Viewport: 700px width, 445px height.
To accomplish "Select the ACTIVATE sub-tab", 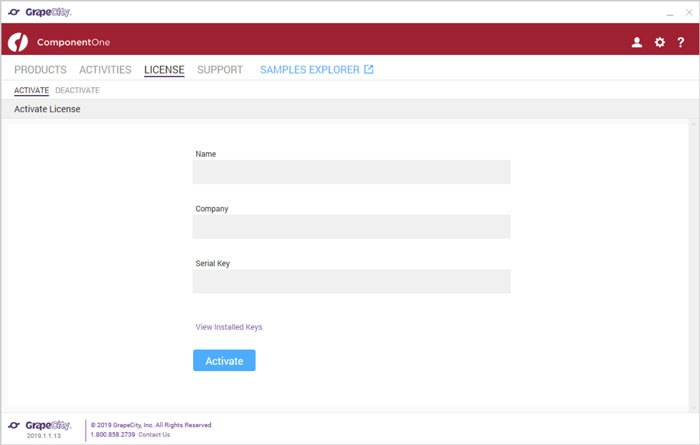I will pyautogui.click(x=31, y=90).
